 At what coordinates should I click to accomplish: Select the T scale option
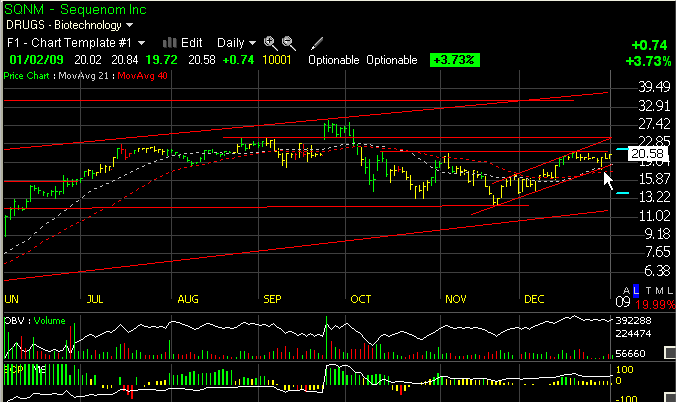point(648,291)
